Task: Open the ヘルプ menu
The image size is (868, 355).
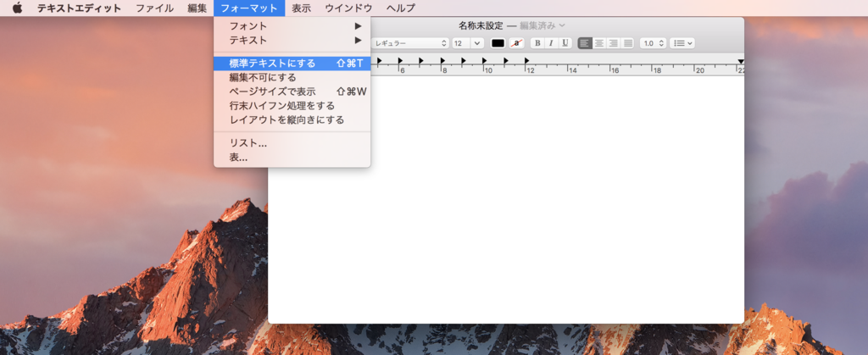Action: click(401, 8)
